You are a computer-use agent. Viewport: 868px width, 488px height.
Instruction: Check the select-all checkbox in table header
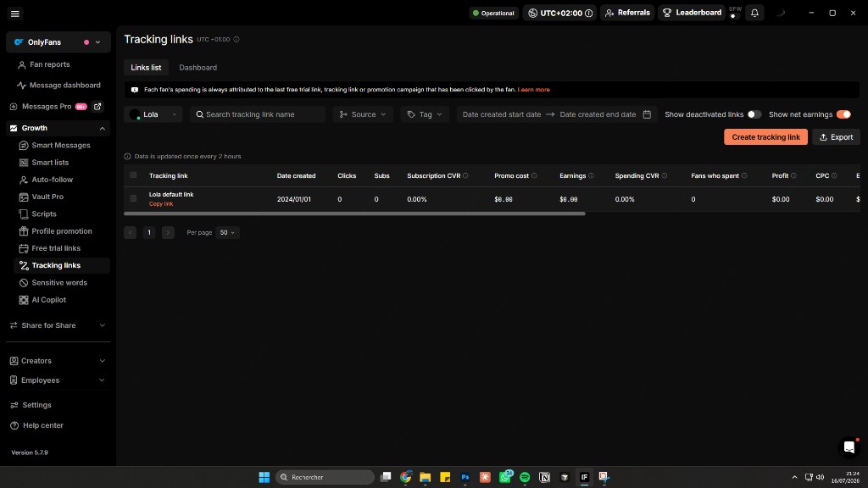133,175
